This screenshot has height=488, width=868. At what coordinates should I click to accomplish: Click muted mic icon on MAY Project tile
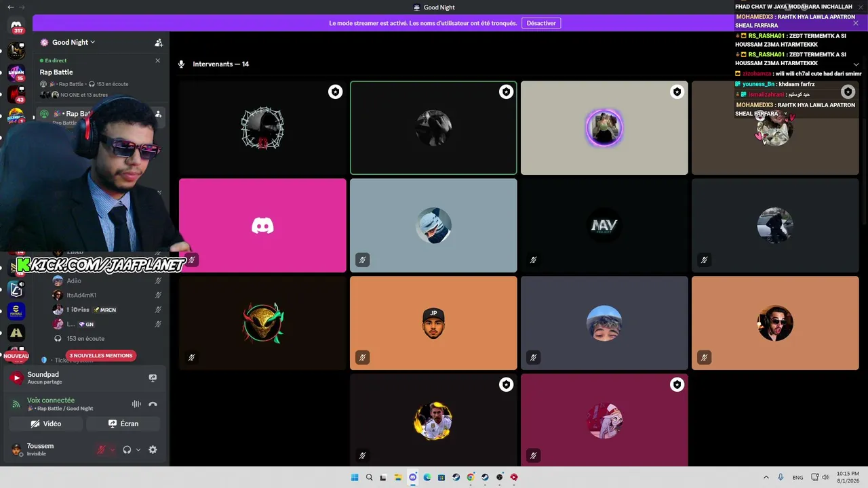534,260
